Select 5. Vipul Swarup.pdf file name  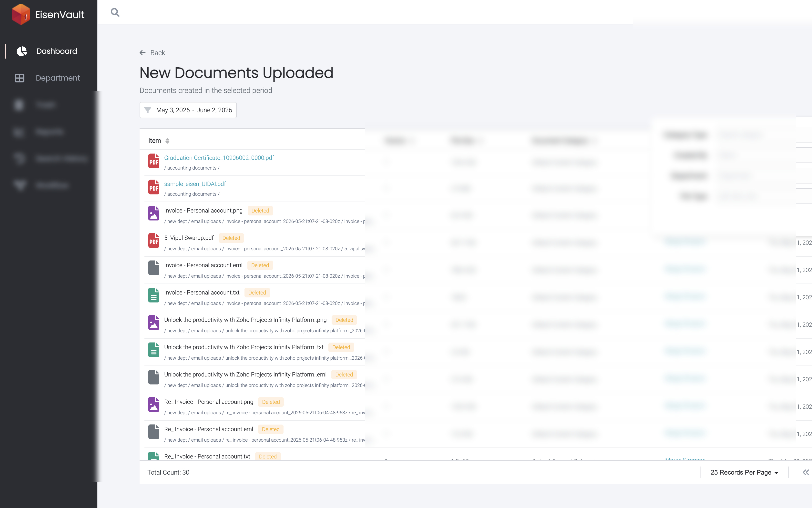(189, 238)
